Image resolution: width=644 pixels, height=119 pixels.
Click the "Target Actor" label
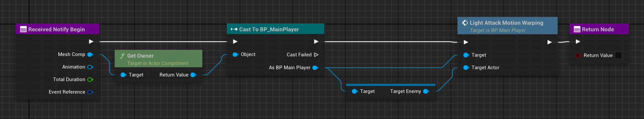485,68
